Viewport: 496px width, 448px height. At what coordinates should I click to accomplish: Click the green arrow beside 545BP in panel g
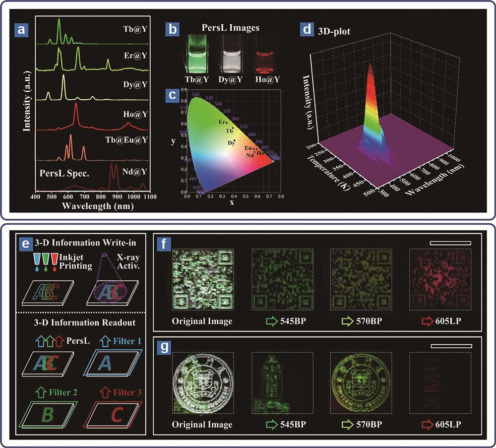[272, 425]
